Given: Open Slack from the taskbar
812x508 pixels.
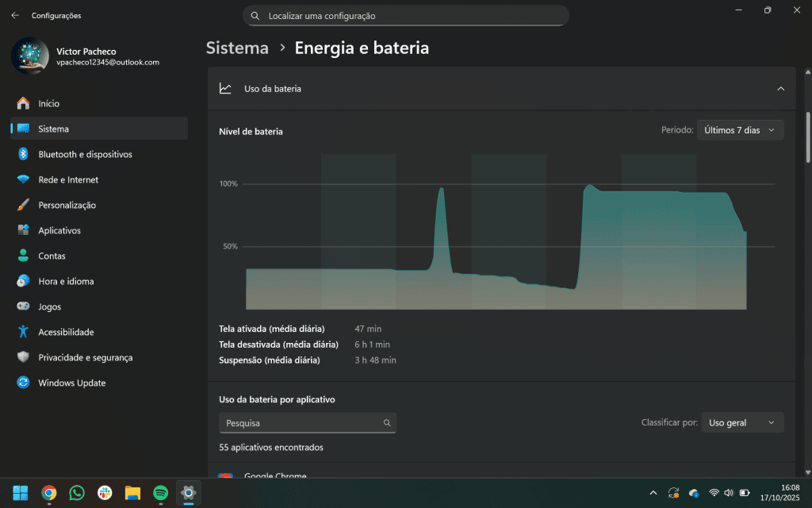Looking at the screenshot, I should click(105, 492).
